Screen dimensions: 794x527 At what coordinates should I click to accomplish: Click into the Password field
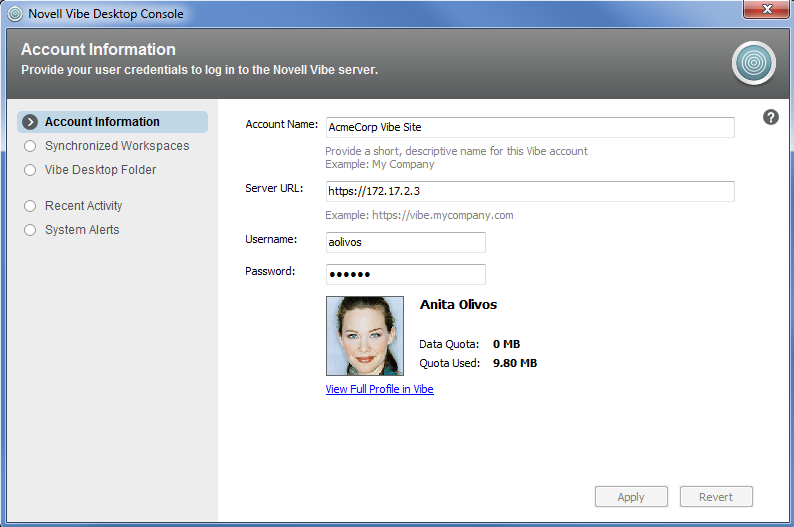click(405, 275)
